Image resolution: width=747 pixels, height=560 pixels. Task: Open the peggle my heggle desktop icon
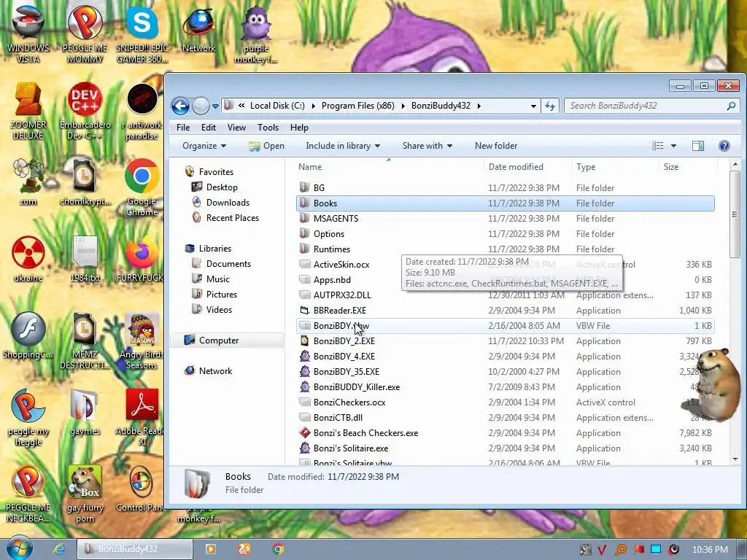(x=28, y=417)
